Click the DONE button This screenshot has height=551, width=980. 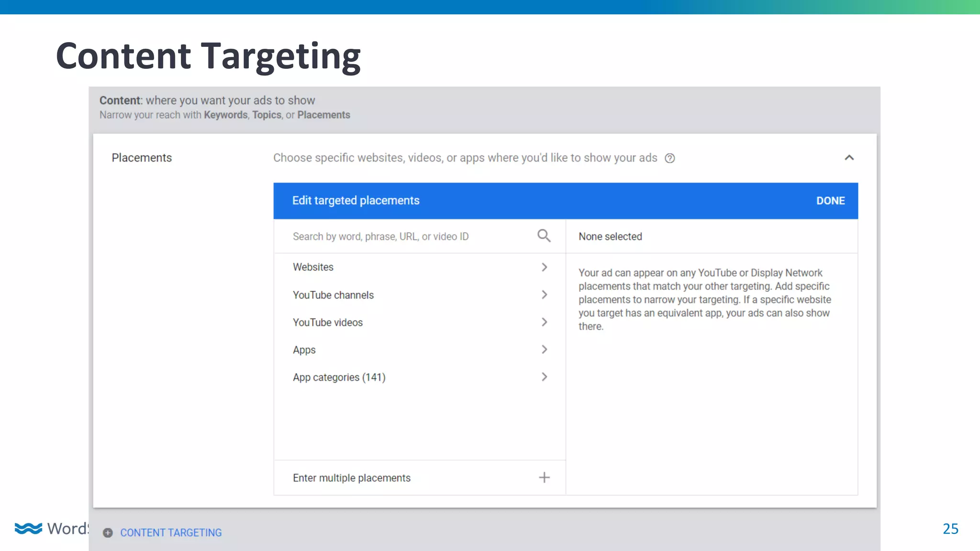pyautogui.click(x=830, y=201)
